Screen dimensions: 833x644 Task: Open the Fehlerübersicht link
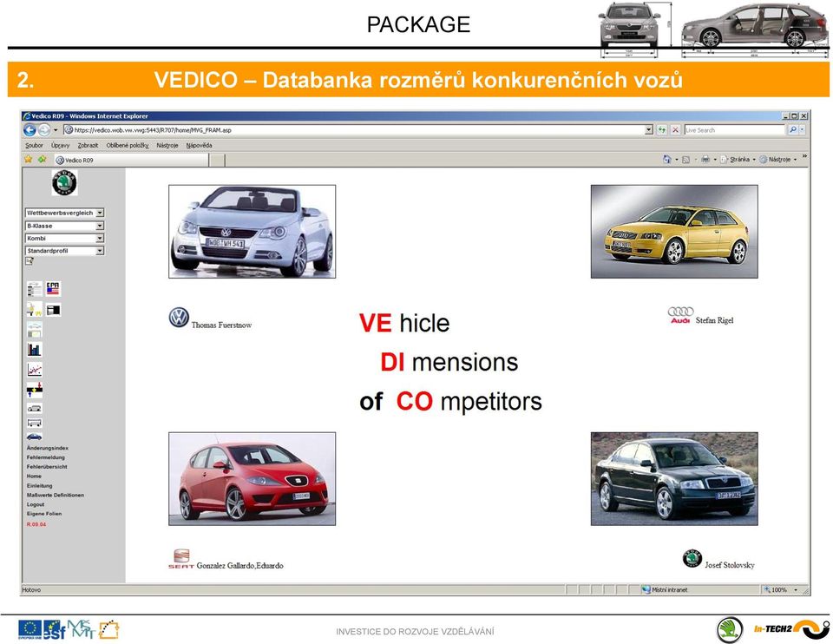pyautogui.click(x=47, y=467)
